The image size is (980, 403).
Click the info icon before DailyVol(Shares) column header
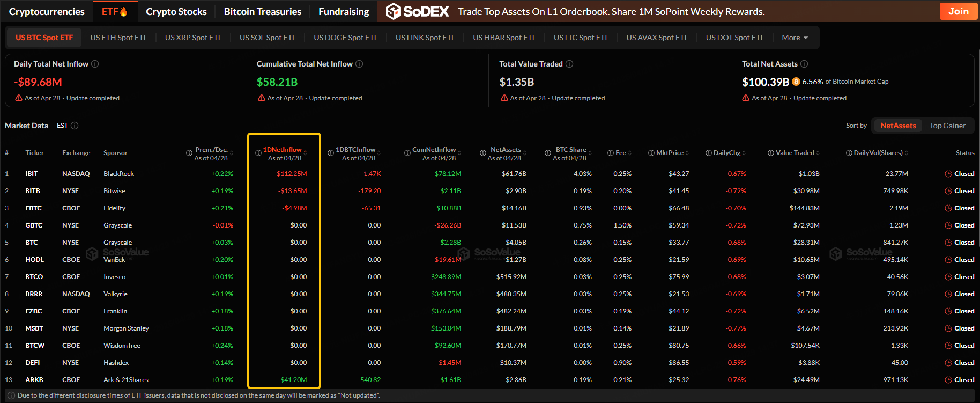point(849,153)
